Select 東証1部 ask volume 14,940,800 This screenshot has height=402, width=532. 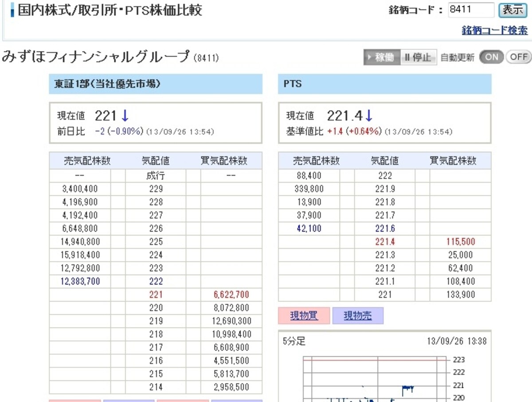point(79,242)
